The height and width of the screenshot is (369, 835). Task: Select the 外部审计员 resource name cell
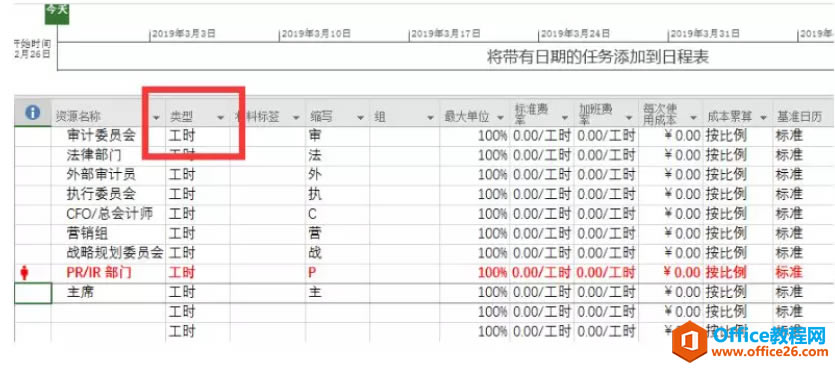pos(108,175)
